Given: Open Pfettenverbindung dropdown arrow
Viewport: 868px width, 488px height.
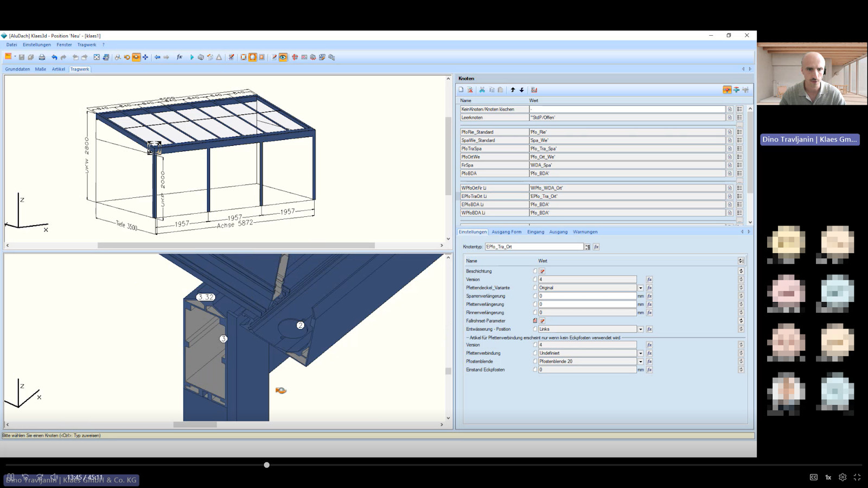Looking at the screenshot, I should [641, 353].
